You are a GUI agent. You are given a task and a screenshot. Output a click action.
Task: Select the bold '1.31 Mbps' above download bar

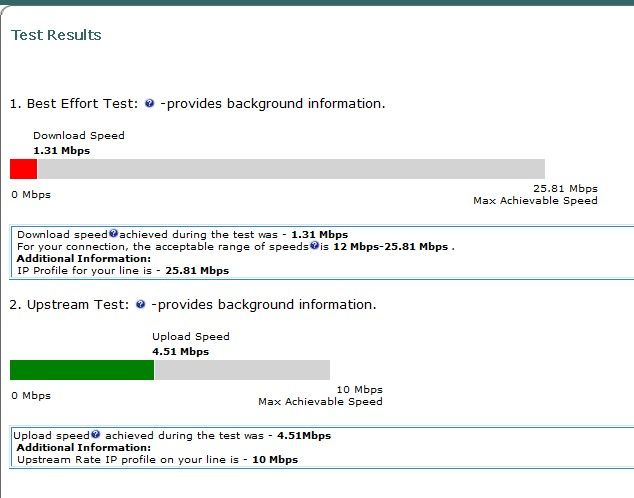pos(61,151)
